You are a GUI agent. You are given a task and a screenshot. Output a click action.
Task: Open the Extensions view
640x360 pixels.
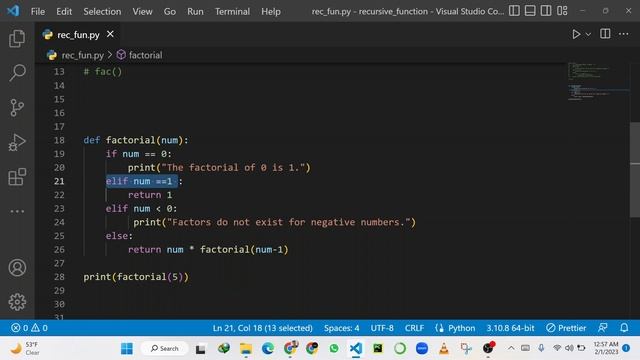coord(17,177)
